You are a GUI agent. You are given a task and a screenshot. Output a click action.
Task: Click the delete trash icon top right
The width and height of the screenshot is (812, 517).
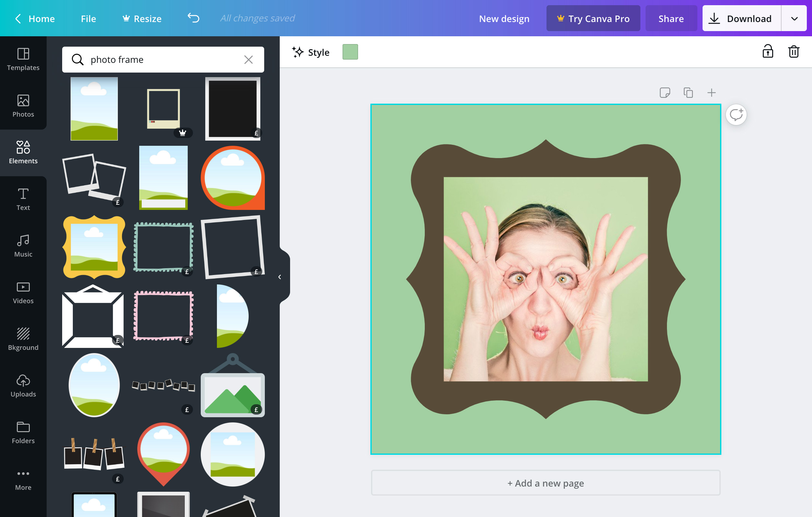793,52
